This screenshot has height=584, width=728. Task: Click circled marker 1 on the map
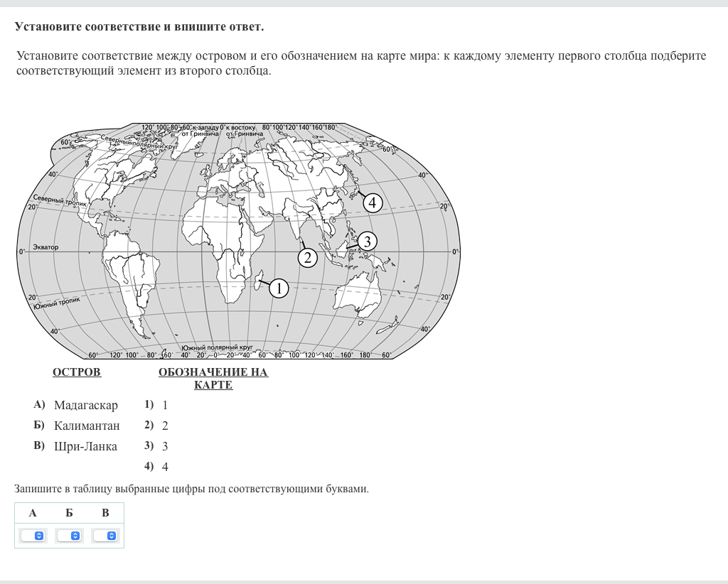pyautogui.click(x=279, y=288)
